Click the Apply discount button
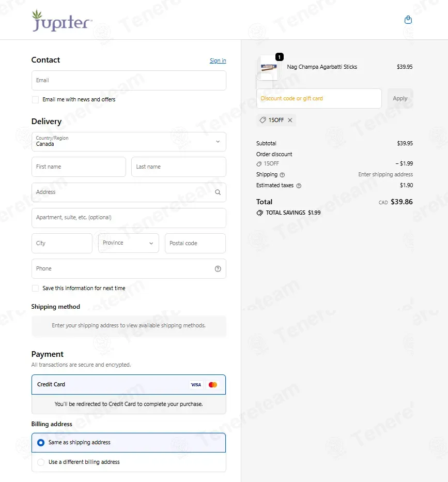This screenshot has width=448, height=482. (x=400, y=98)
